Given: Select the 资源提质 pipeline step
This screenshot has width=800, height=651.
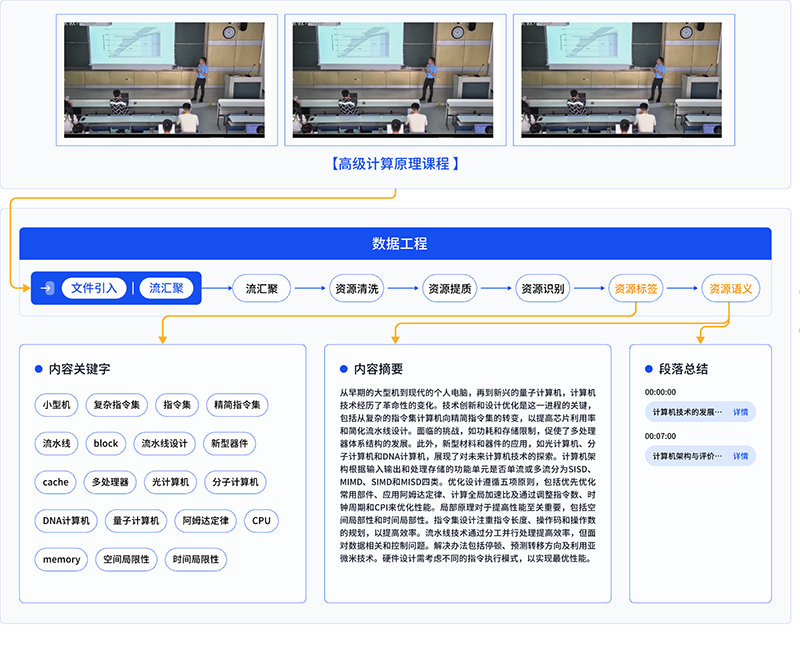Looking at the screenshot, I should click(x=450, y=289).
